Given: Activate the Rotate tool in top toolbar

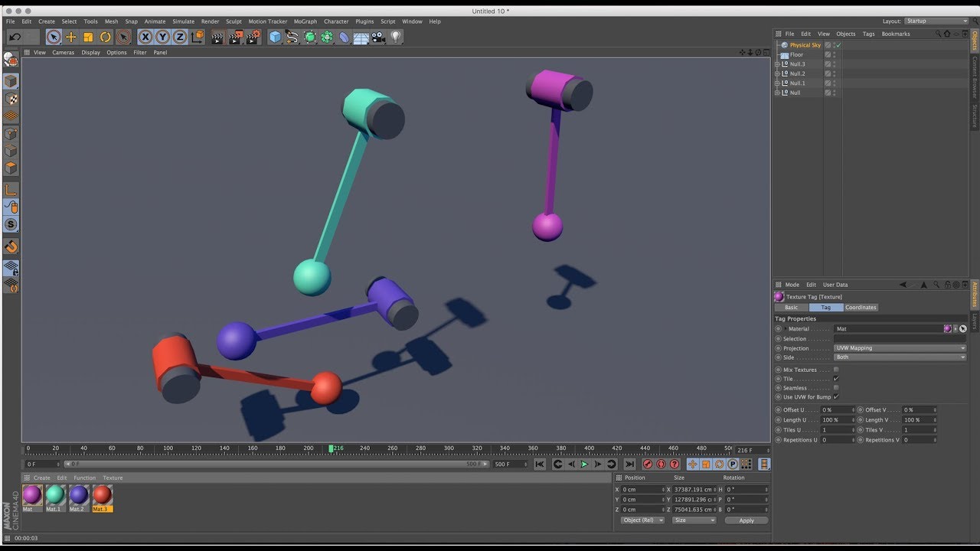Looking at the screenshot, I should pos(106,37).
